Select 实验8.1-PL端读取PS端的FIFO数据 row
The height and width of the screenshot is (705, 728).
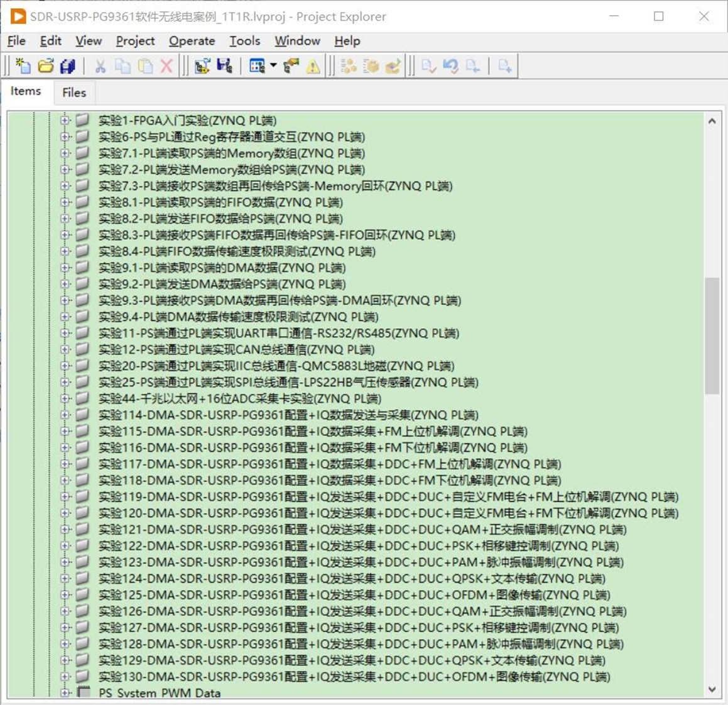220,202
